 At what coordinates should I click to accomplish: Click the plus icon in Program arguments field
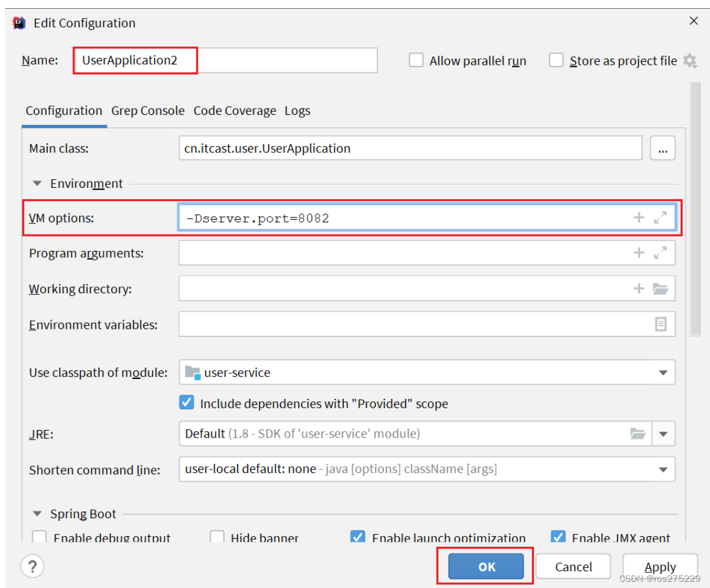click(638, 253)
